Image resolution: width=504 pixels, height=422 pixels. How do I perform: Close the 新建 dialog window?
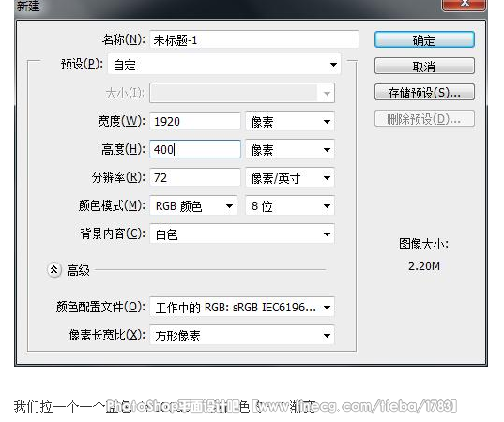pos(465,5)
